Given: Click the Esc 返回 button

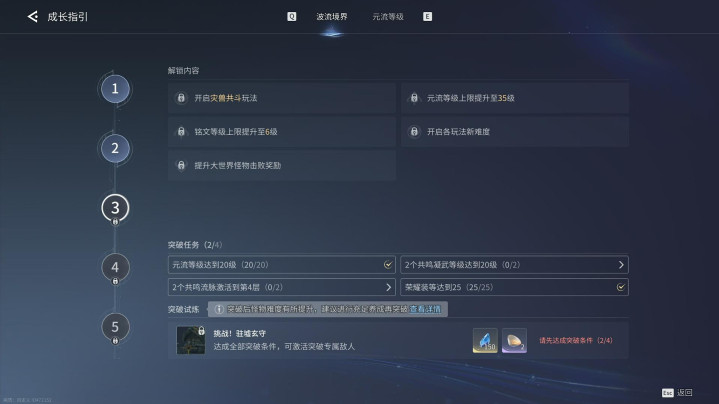Looking at the screenshot, I should pos(677,393).
